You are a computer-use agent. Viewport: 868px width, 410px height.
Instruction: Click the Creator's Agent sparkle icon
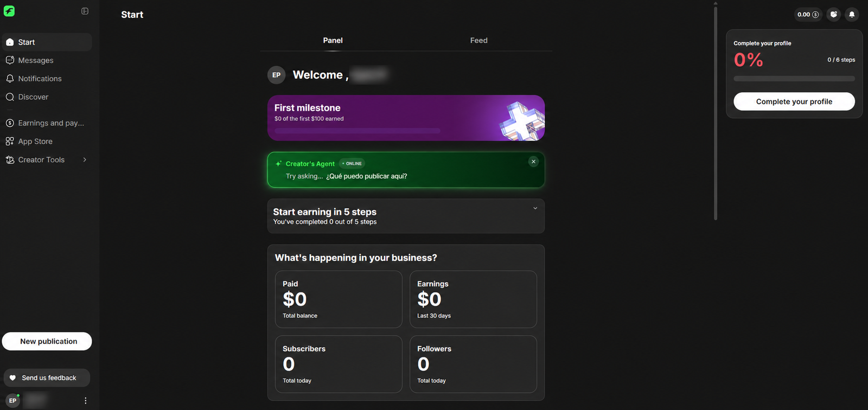click(x=278, y=164)
